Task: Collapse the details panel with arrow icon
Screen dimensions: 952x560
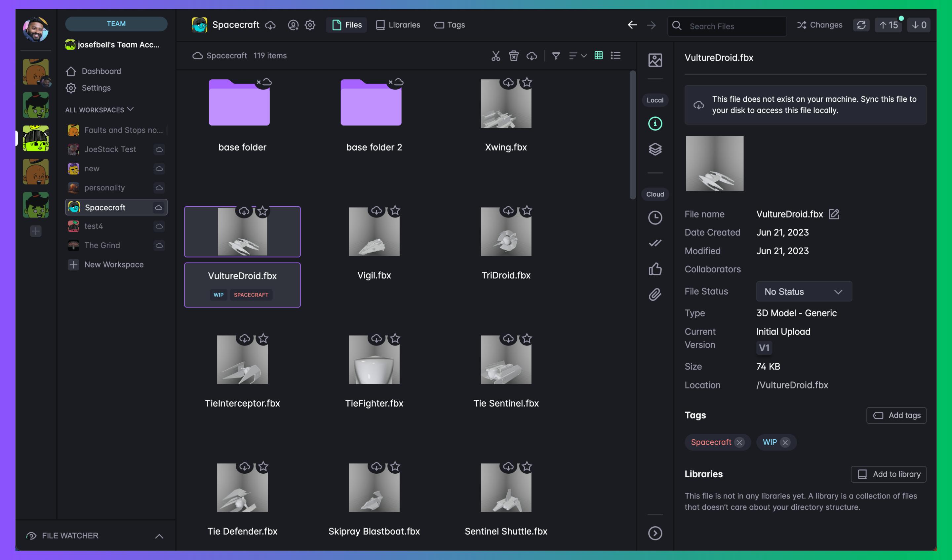Action: tap(655, 533)
